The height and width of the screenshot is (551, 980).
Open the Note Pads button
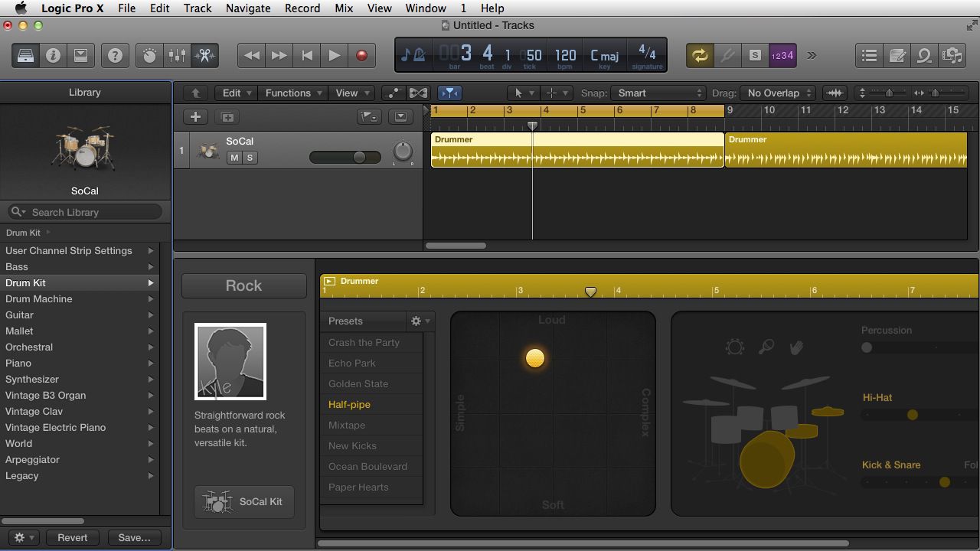click(897, 55)
